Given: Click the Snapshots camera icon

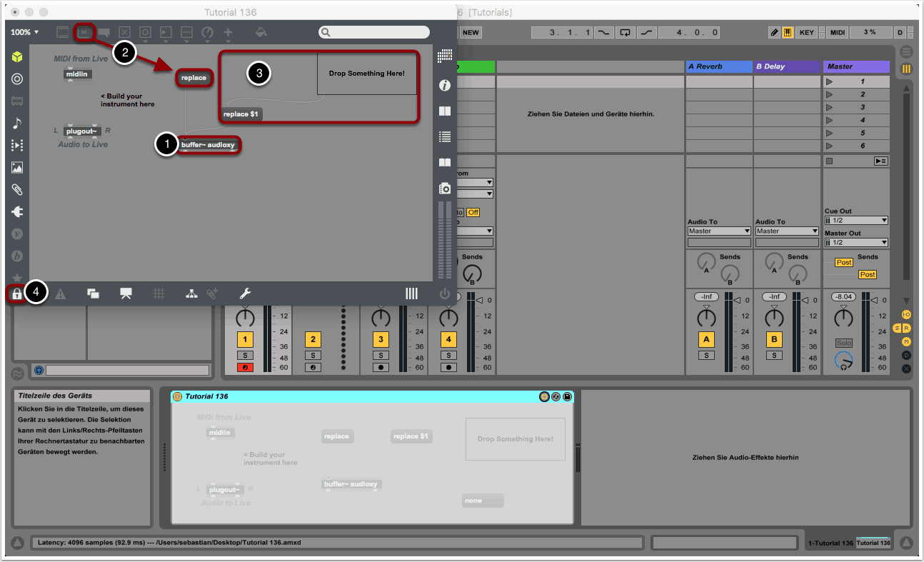Looking at the screenshot, I should point(445,189).
